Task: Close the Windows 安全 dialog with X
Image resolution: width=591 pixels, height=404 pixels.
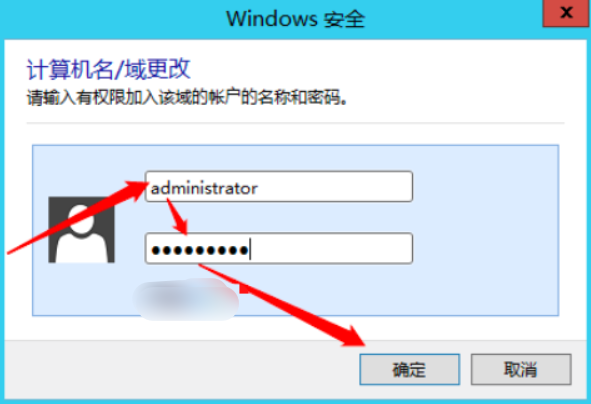Action: (566, 13)
